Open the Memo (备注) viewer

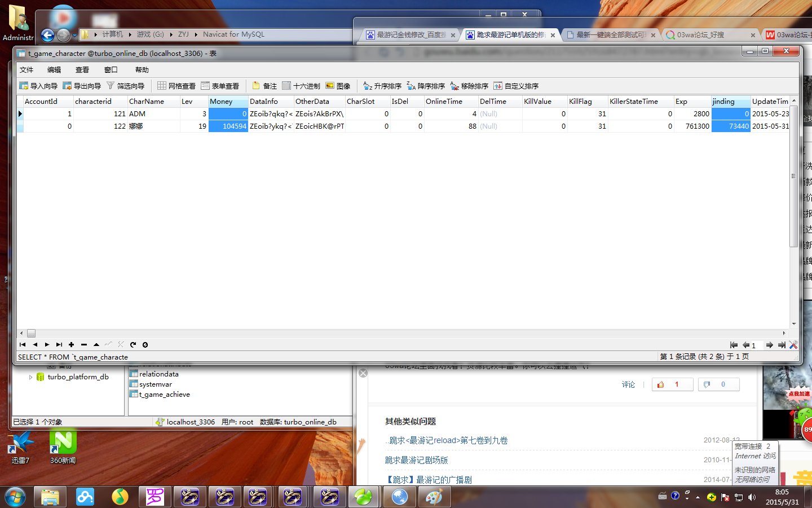(264, 86)
